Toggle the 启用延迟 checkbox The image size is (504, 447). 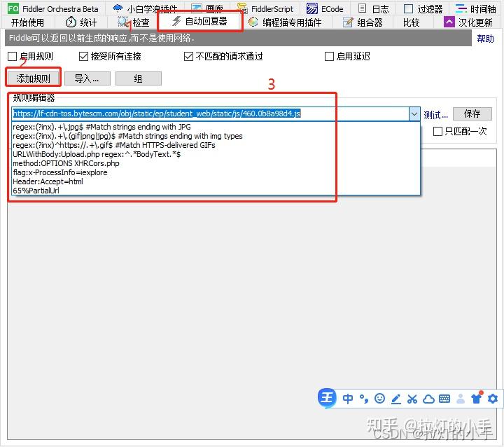(329, 57)
